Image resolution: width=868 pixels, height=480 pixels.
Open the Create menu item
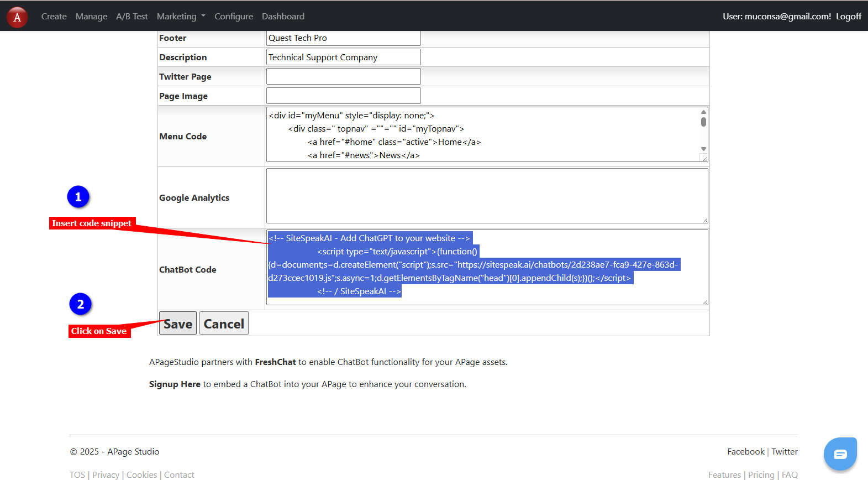click(x=54, y=17)
